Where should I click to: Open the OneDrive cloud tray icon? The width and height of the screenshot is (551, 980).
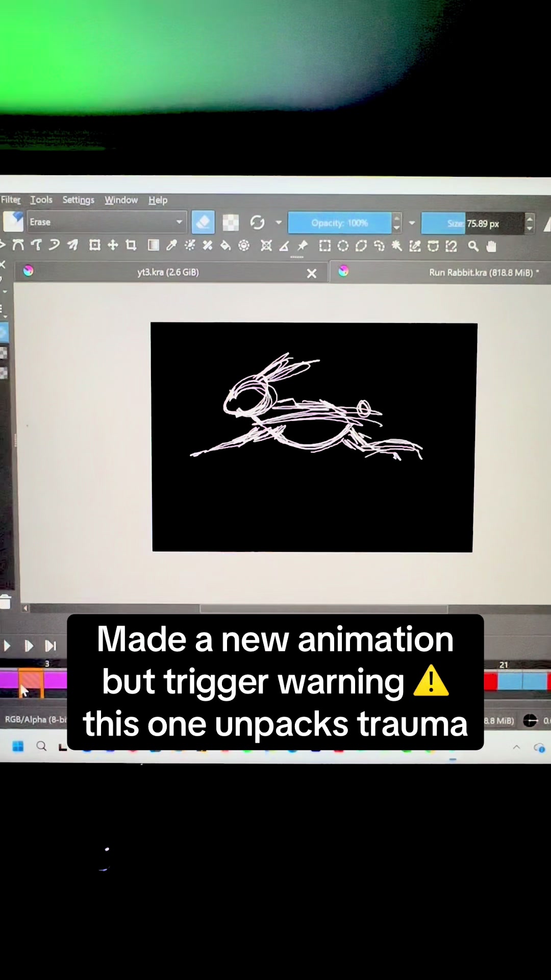coord(539,748)
